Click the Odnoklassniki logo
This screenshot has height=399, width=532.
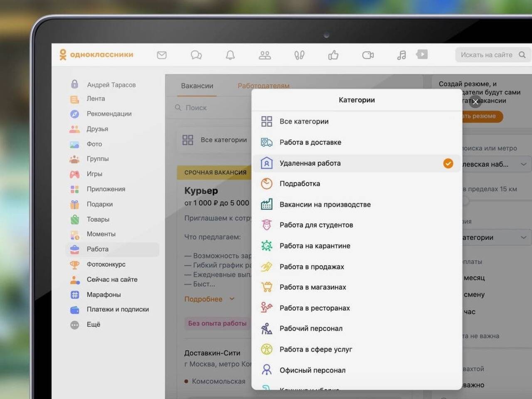96,54
